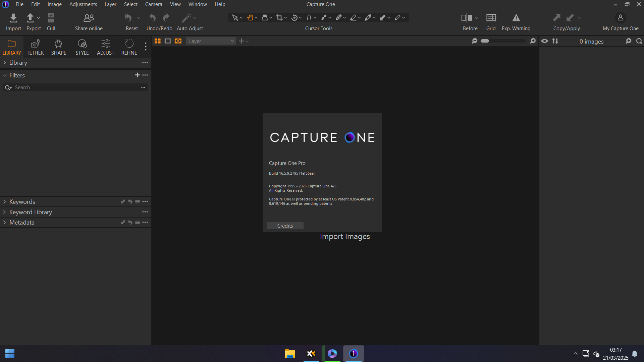Click Share online icon
644x362 pixels.
point(89,18)
